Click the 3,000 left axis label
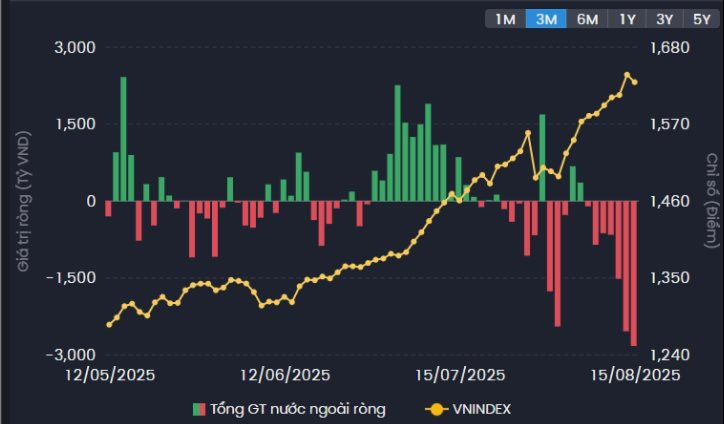Image resolution: width=724 pixels, height=424 pixels. click(73, 47)
